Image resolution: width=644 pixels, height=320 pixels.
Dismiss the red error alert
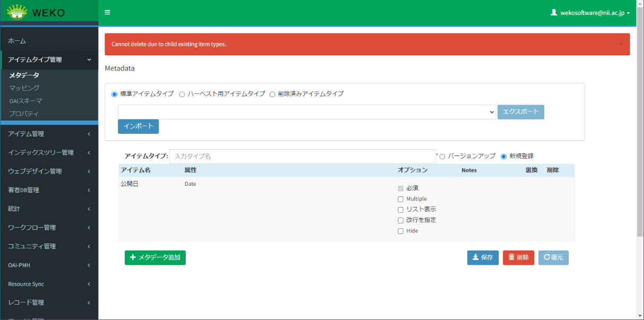[621, 44]
